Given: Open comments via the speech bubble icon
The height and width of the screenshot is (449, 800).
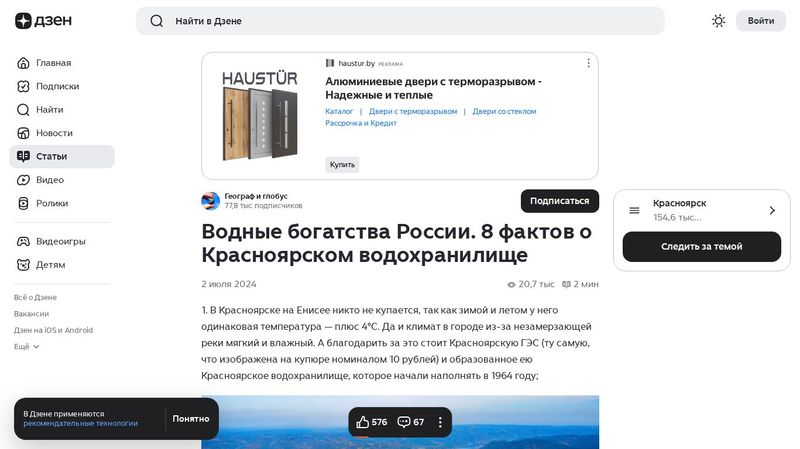Looking at the screenshot, I should 404,422.
